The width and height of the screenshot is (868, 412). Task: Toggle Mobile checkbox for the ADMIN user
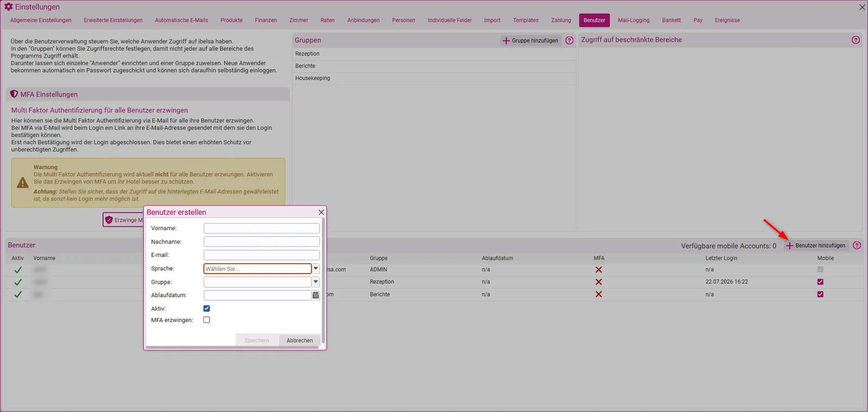(x=820, y=269)
